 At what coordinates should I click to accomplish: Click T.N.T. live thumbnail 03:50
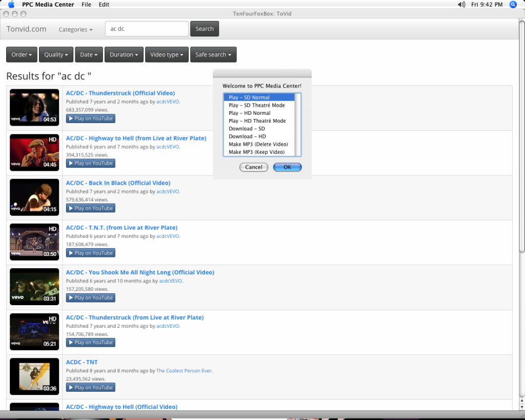click(x=34, y=242)
